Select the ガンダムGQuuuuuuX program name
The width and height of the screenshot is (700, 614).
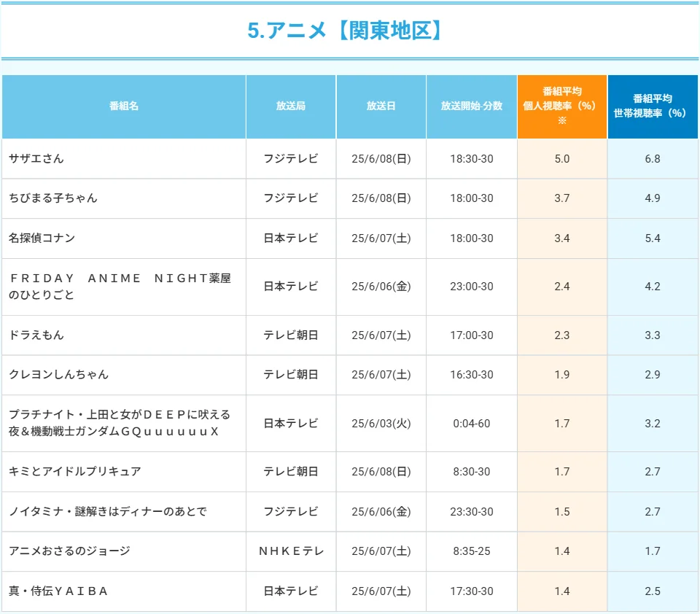119,423
